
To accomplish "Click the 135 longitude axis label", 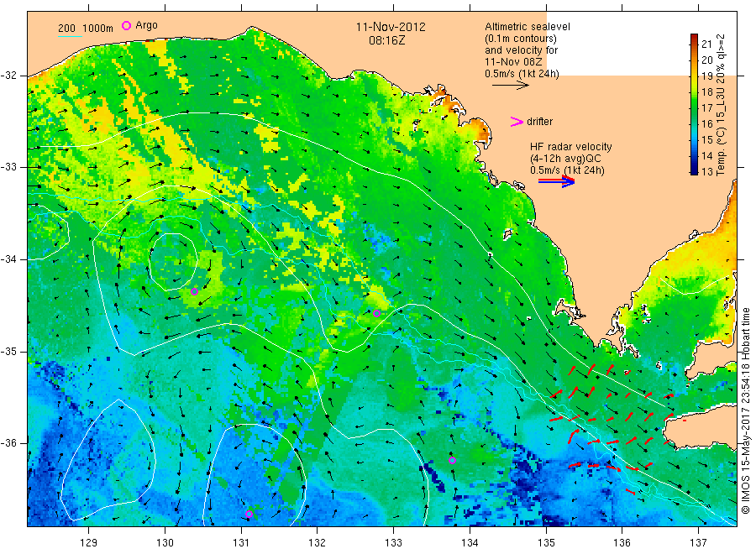I will pos(546,543).
